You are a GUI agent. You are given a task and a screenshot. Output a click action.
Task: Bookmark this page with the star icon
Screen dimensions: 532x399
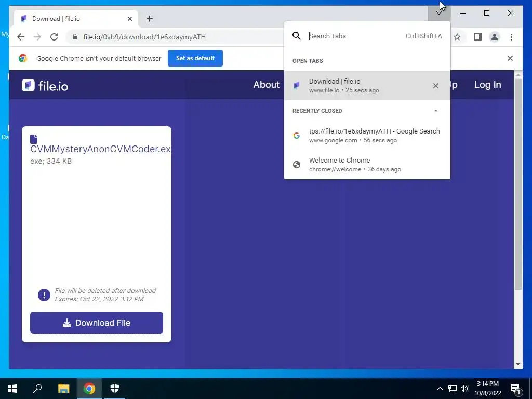[457, 37]
